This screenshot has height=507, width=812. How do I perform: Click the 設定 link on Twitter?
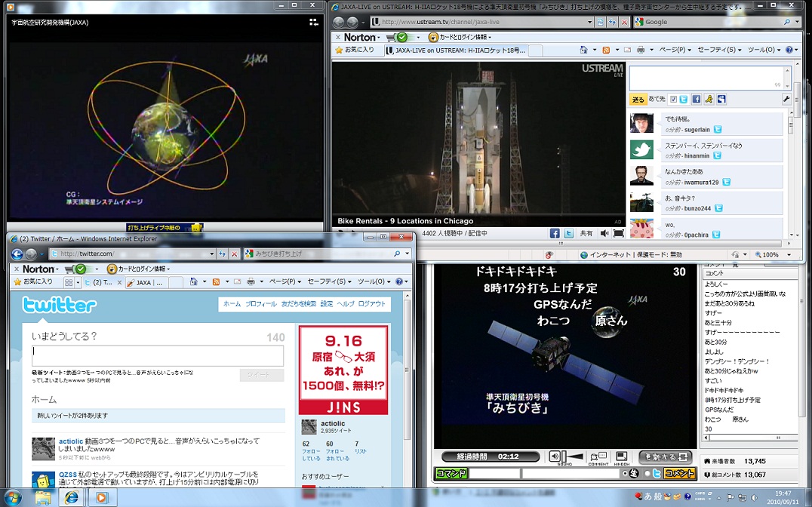(x=327, y=304)
